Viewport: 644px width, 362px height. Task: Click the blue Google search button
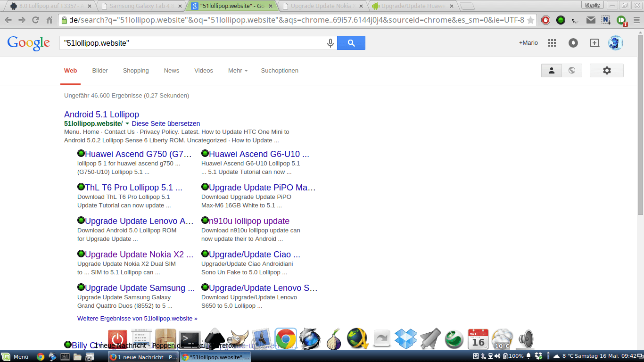point(351,43)
